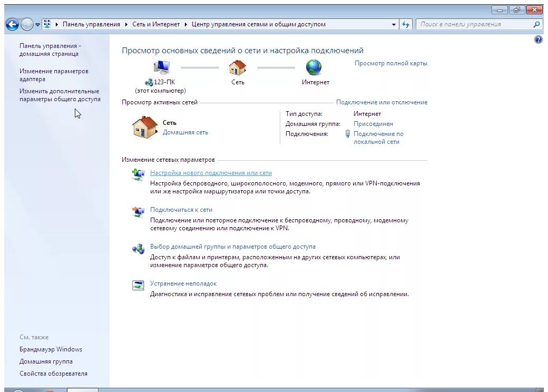This screenshot has width=548, height=392.
Task: Expand the root breadcrumb arrow before Панель управления
Action: tap(56, 24)
